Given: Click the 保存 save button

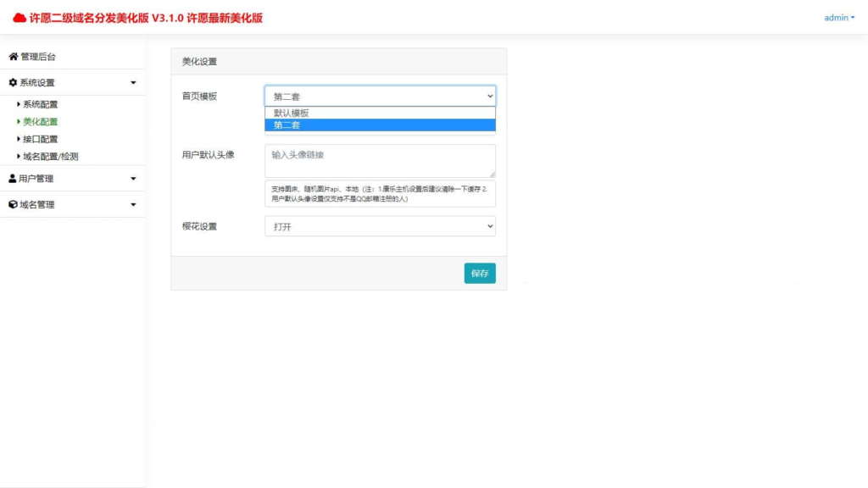Looking at the screenshot, I should click(479, 273).
